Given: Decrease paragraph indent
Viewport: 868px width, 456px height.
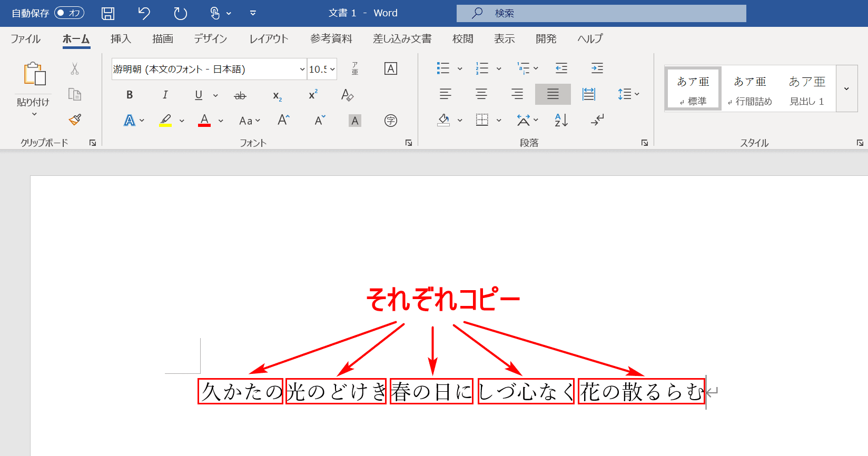Looking at the screenshot, I should (561, 68).
